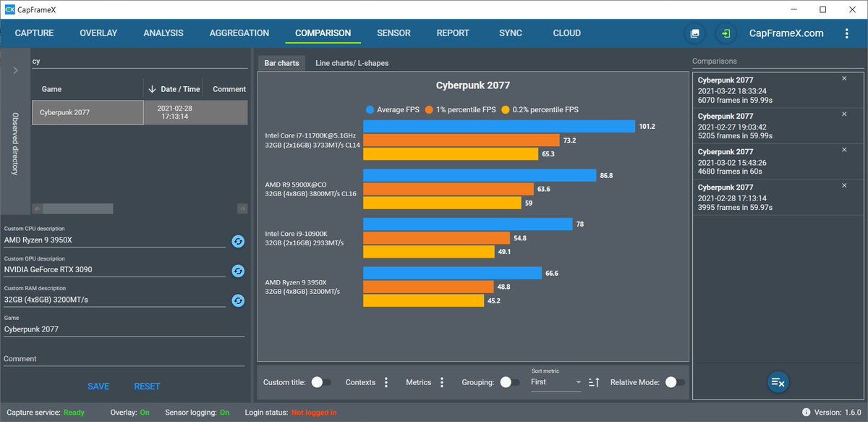Toggle the Grouping switch
Viewport: 868px width, 422px height.
509,382
